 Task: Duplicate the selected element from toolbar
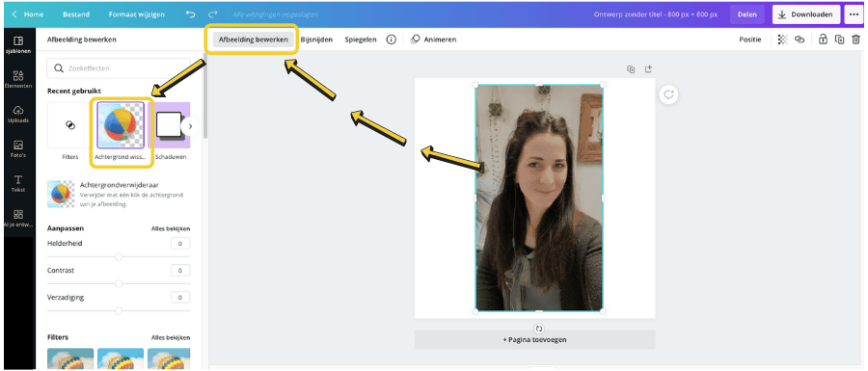coord(839,40)
